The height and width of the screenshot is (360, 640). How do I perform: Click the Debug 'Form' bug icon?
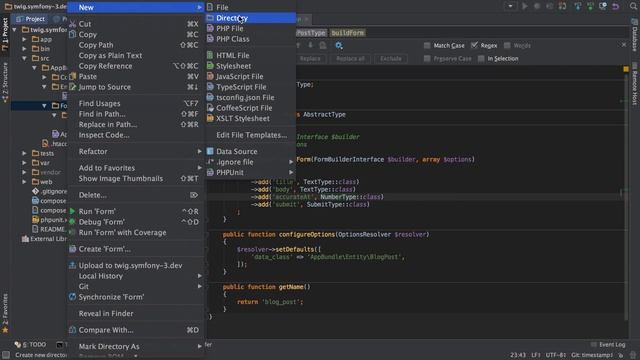[x=73, y=222]
